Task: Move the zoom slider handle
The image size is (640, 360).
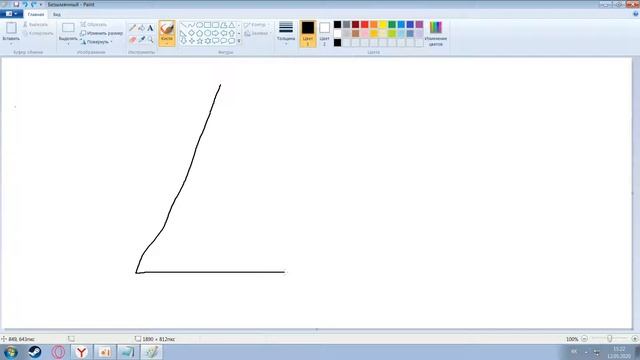Action: 609,339
